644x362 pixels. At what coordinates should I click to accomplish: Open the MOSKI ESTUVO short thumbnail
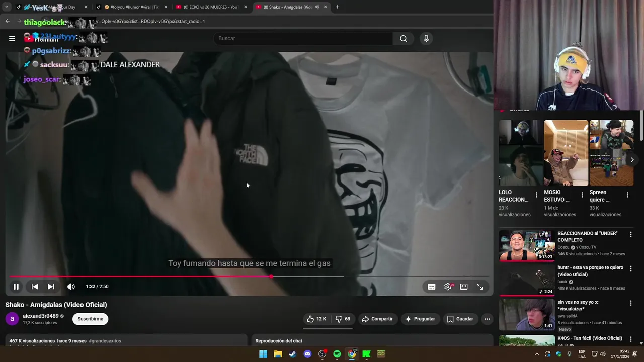[x=566, y=153]
